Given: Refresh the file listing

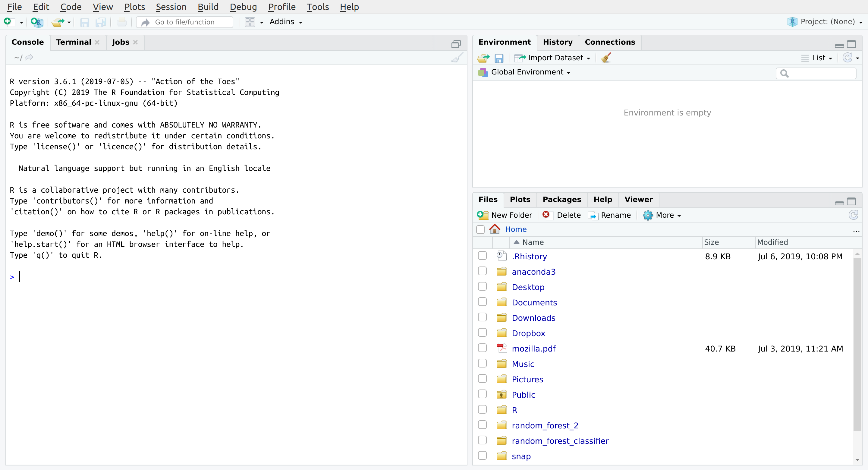Looking at the screenshot, I should click(x=853, y=215).
